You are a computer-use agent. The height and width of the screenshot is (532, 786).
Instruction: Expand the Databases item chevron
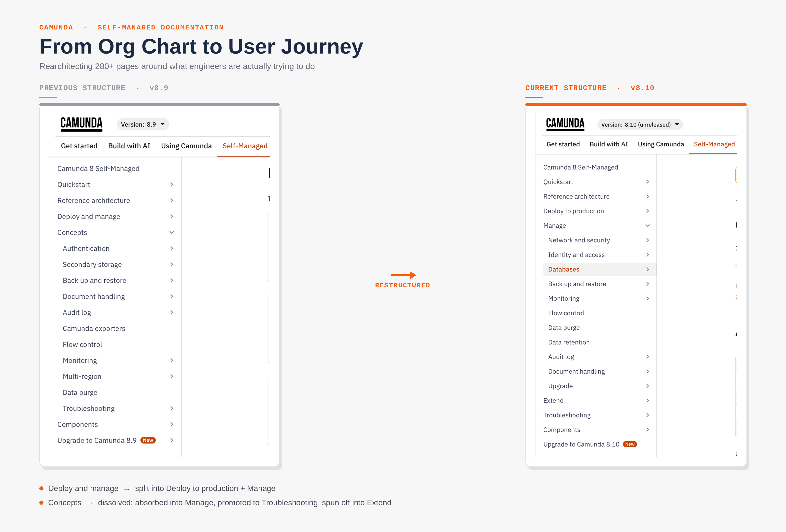[x=647, y=269]
